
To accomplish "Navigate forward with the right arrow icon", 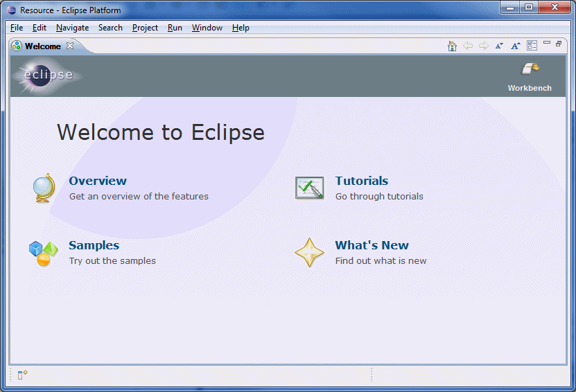I will click(x=483, y=46).
